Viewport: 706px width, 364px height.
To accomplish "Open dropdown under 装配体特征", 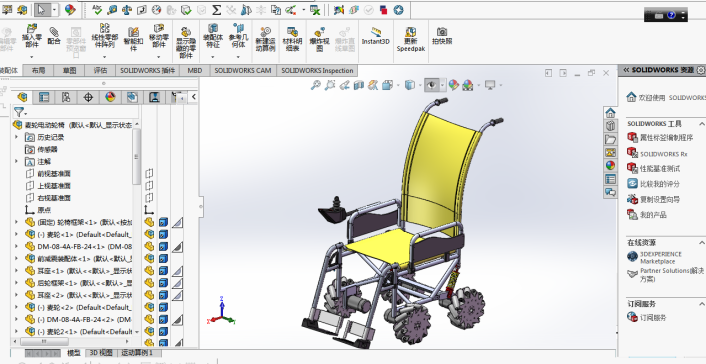I will (x=213, y=57).
